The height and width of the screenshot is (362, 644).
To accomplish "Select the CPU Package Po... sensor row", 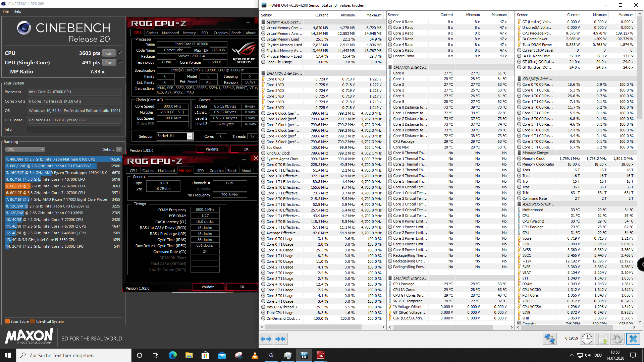I will tap(576, 33).
